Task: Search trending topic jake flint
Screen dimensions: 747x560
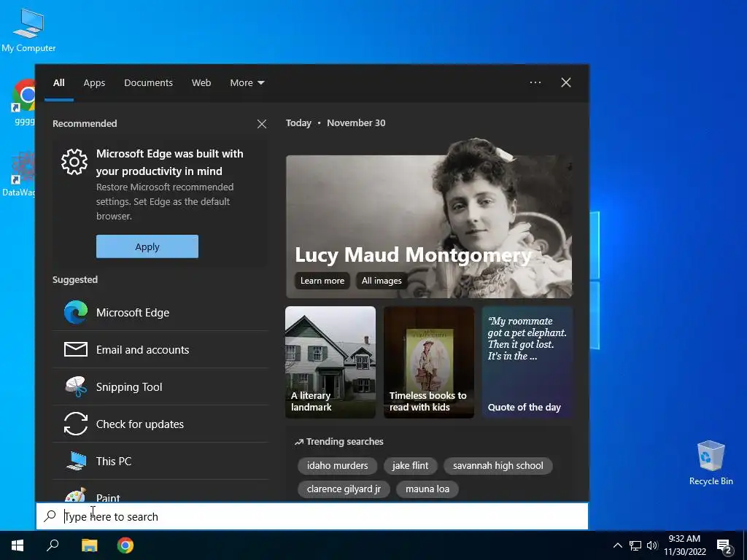Action: click(410, 466)
